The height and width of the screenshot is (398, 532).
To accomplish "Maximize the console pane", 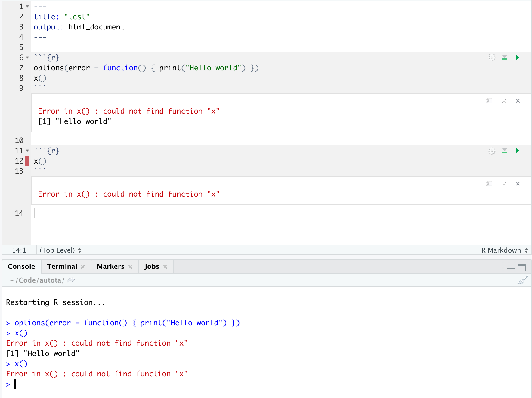I will [522, 268].
